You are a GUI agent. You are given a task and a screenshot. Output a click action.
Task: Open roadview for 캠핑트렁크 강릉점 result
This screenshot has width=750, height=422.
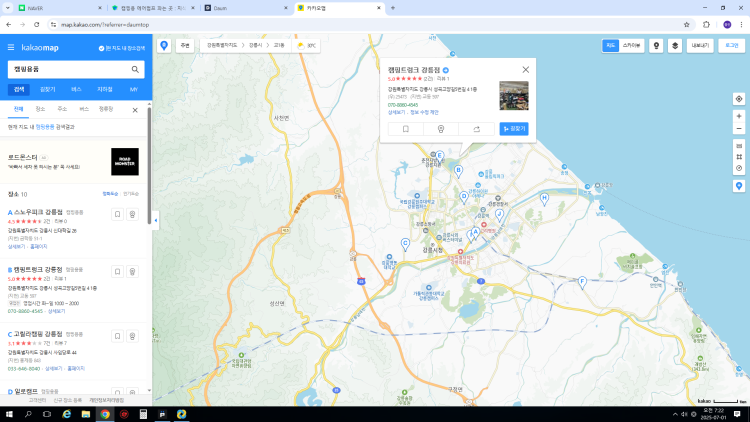coord(132,272)
